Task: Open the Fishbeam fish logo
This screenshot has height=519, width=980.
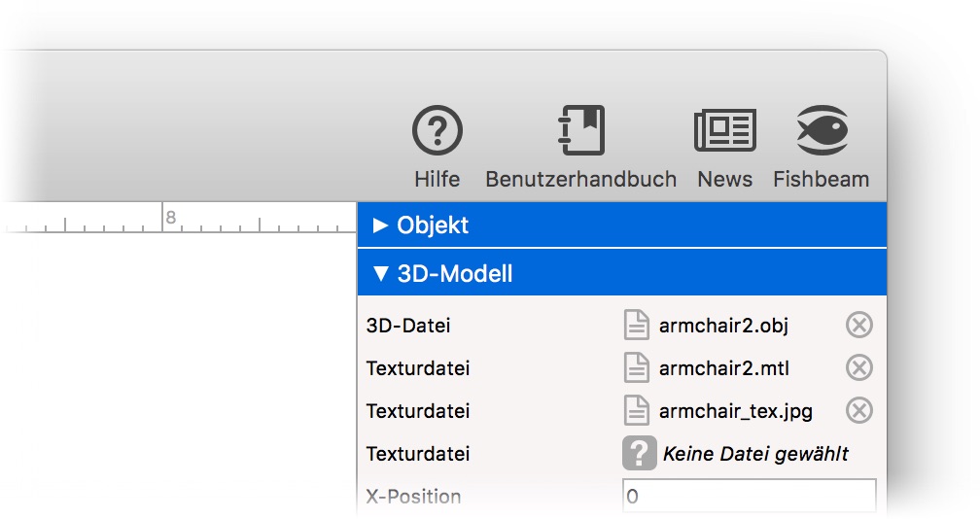Action: coord(822,130)
